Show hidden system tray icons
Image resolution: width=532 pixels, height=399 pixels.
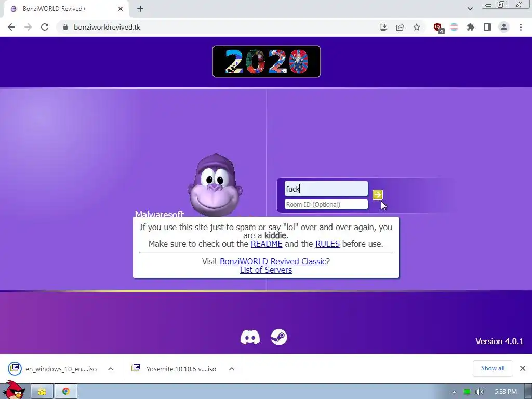tap(454, 392)
